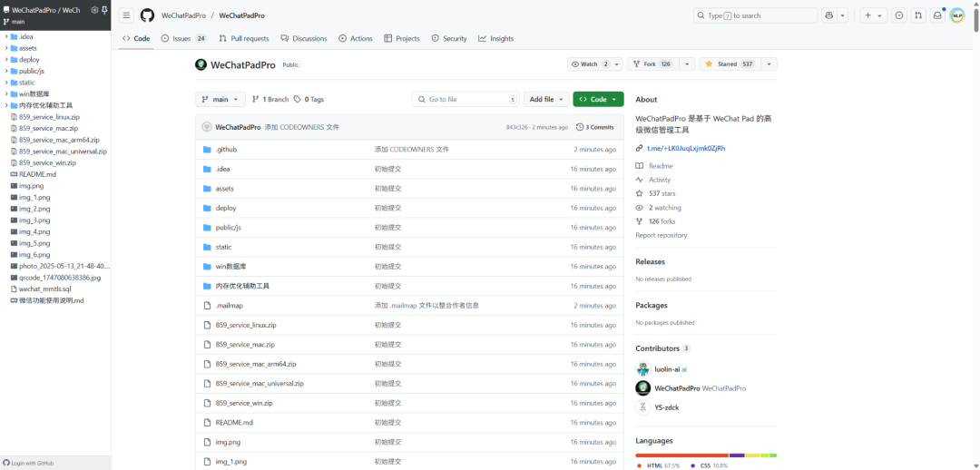Open README.md in the sidebar tree

[37, 174]
